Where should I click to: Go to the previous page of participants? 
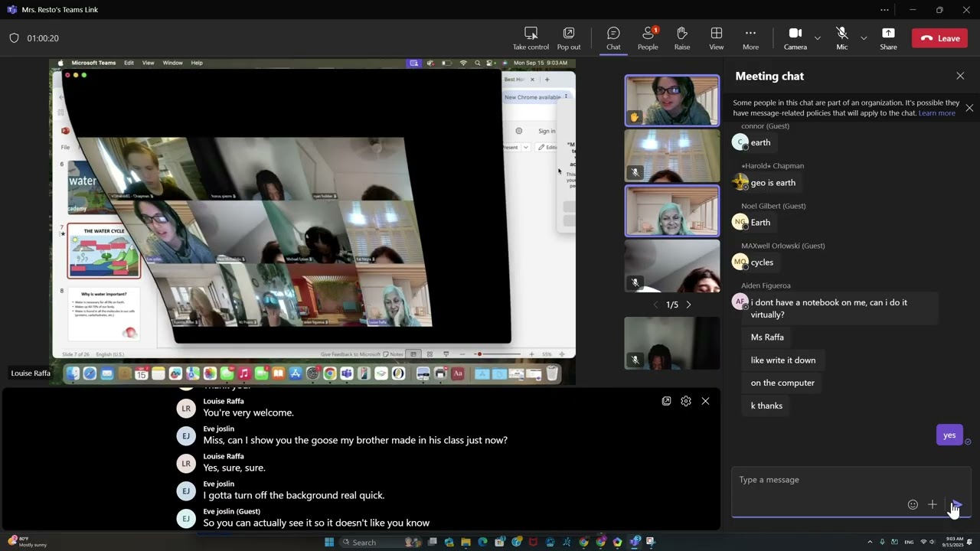tap(655, 305)
